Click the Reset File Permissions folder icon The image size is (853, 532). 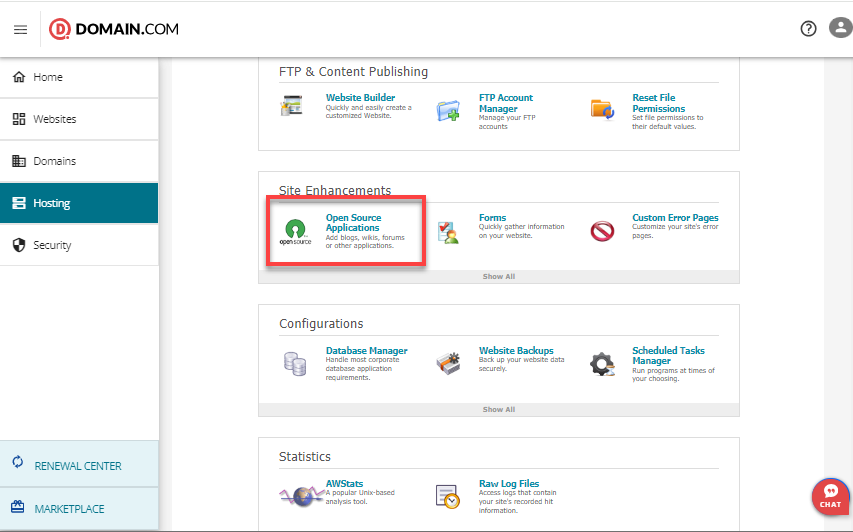point(602,109)
